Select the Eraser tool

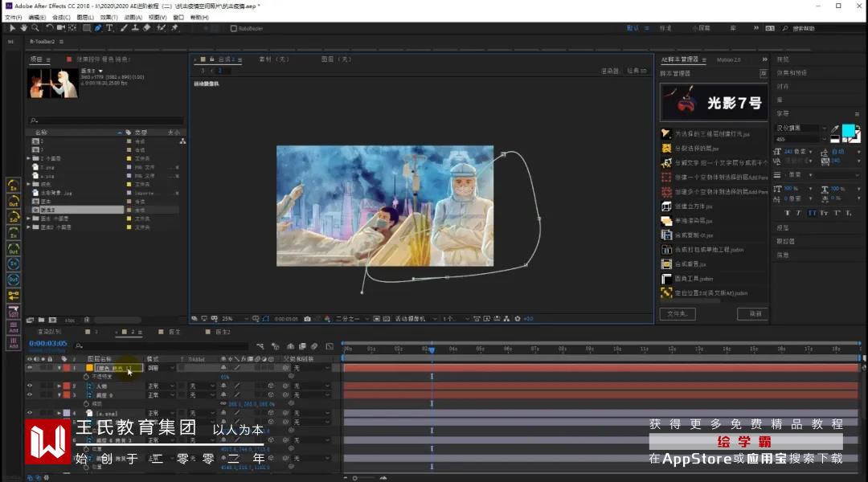point(147,27)
